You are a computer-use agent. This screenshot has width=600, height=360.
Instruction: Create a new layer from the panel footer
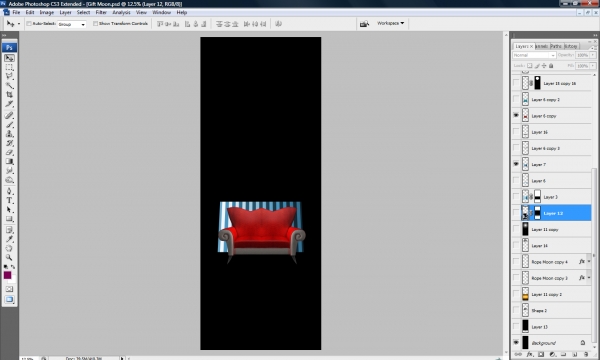tap(575, 354)
